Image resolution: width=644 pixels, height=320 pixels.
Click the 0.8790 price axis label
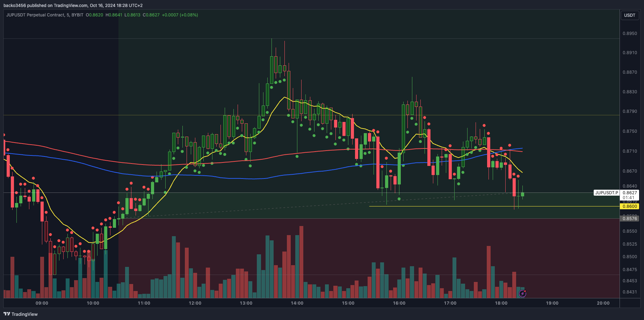[630, 111]
